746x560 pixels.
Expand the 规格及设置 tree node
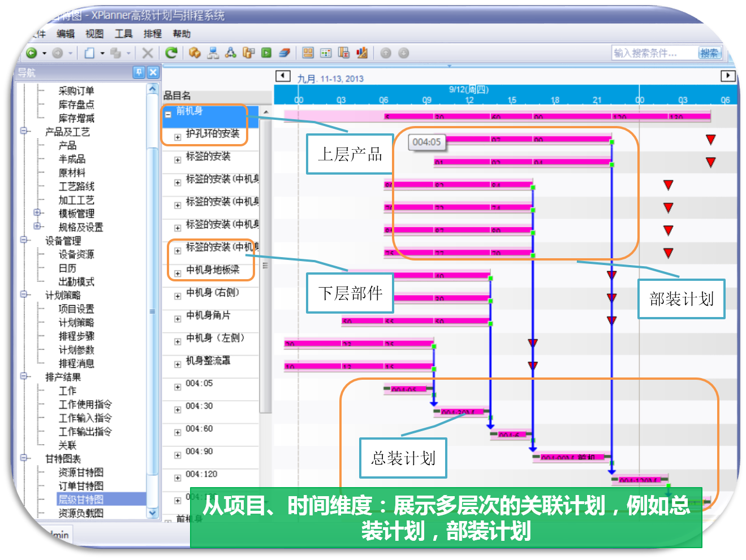click(x=37, y=226)
